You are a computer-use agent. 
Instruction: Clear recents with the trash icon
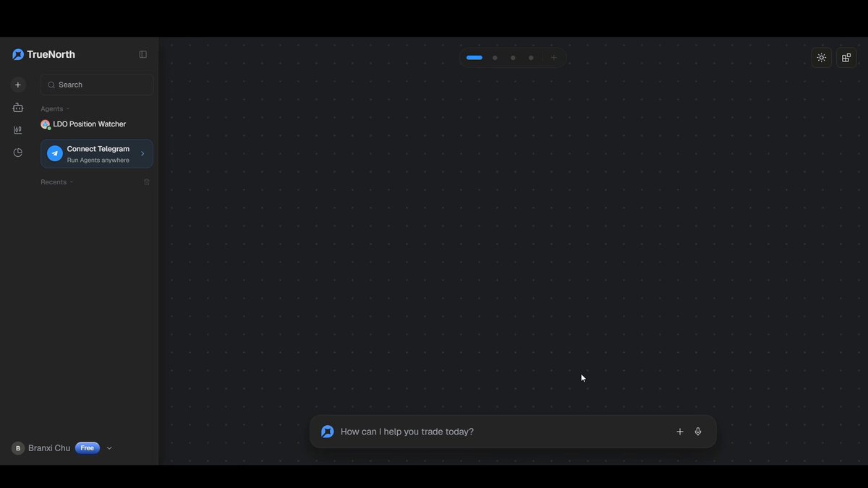click(147, 182)
